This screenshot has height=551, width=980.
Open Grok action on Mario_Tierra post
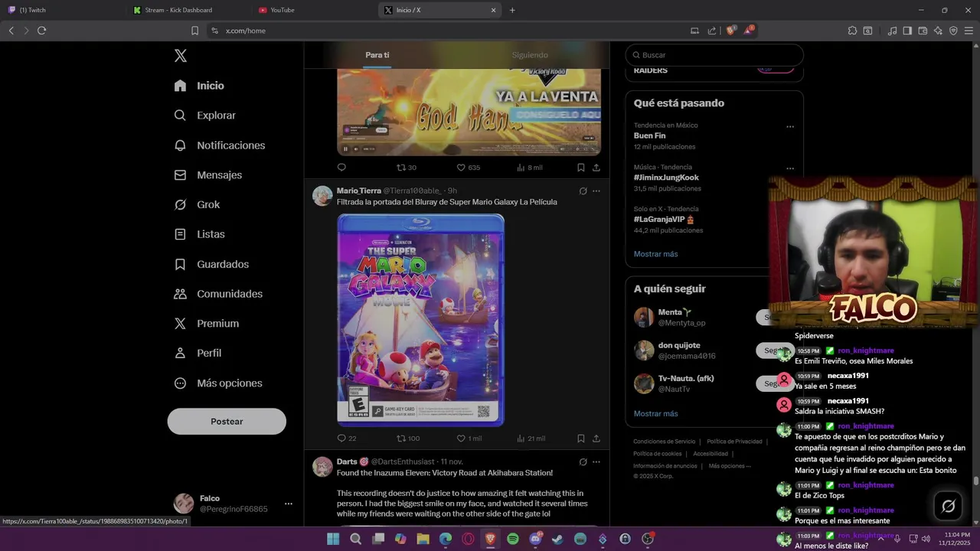click(x=583, y=191)
